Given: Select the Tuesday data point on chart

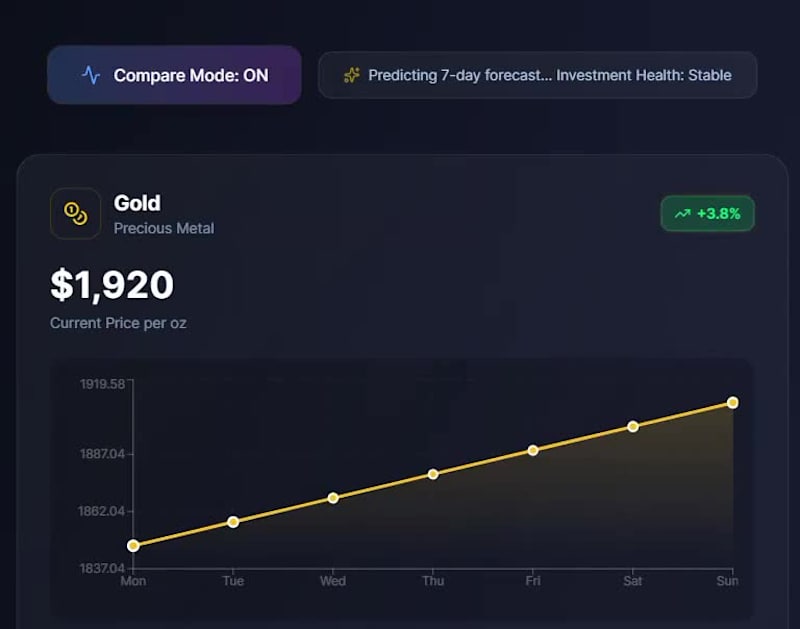Looking at the screenshot, I should tap(233, 521).
